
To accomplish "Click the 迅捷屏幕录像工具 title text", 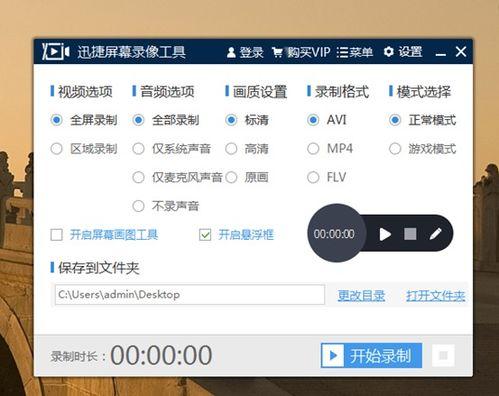I will [131, 52].
